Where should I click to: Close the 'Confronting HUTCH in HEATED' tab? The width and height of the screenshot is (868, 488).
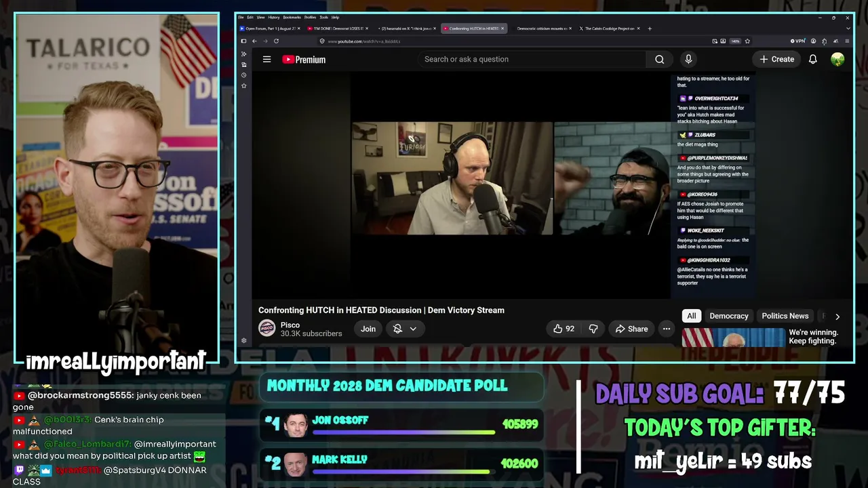pyautogui.click(x=502, y=28)
